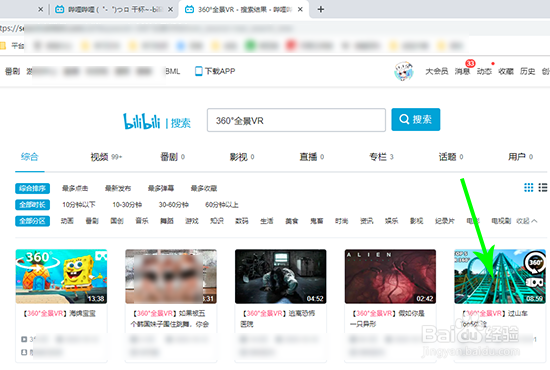Open video title 【360°全景VR】假如你是一只异形
550x370 pixels.
click(388, 318)
